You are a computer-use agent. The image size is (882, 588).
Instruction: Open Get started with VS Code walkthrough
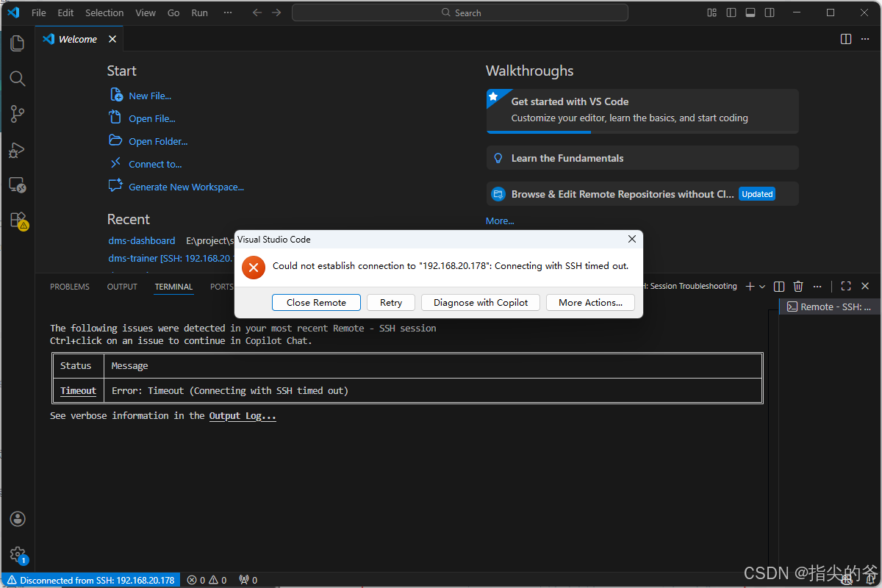(642, 111)
